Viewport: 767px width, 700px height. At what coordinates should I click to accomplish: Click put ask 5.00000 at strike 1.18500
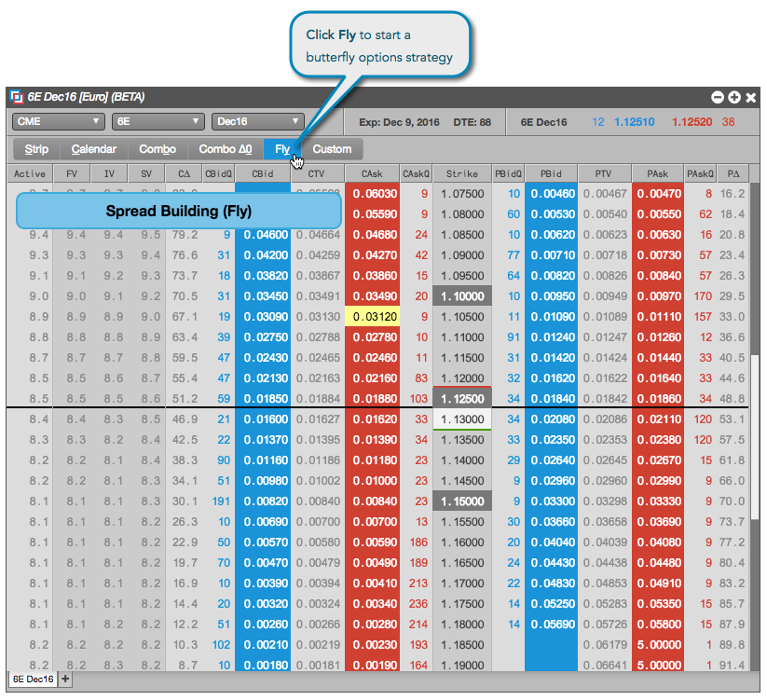pyautogui.click(x=658, y=645)
